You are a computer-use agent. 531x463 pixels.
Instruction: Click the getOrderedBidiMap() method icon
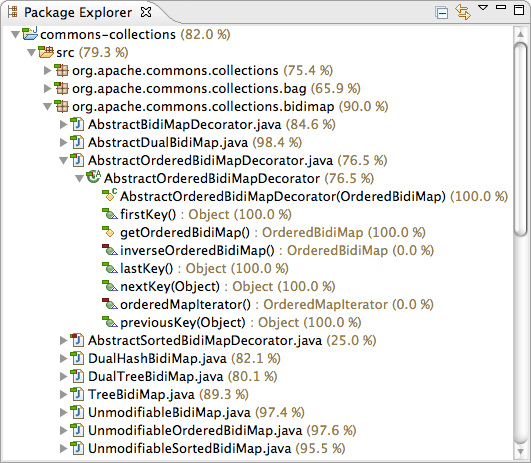tap(108, 231)
